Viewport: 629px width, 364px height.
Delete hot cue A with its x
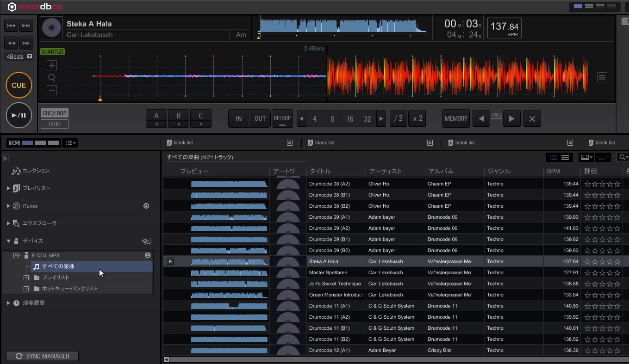[156, 124]
